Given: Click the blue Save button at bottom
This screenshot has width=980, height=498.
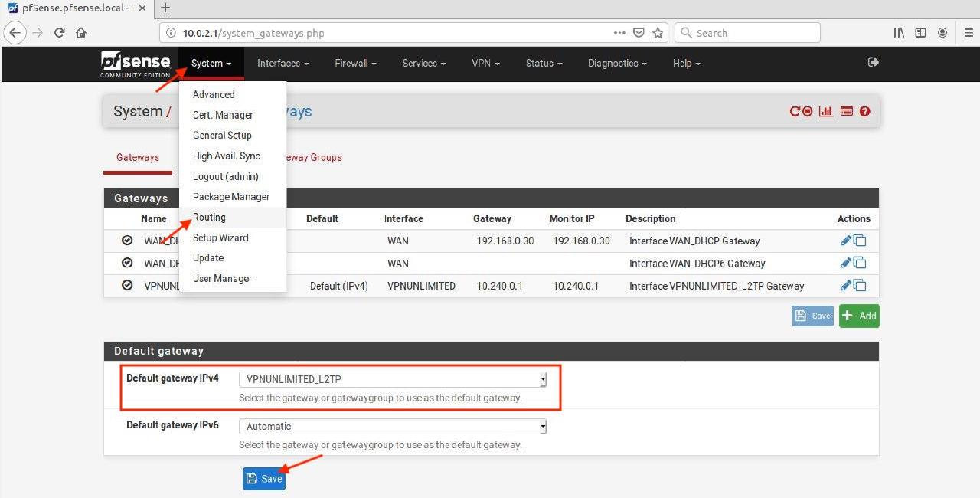Looking at the screenshot, I should (264, 479).
